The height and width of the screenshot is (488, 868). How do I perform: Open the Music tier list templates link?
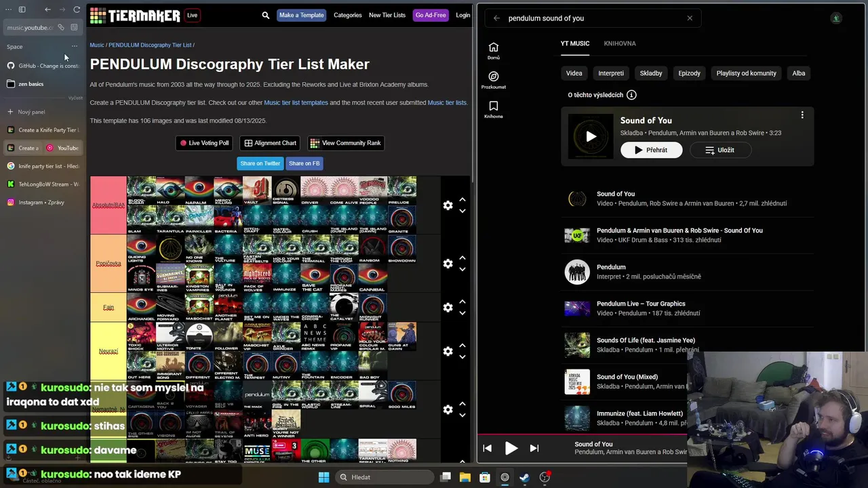tap(296, 103)
